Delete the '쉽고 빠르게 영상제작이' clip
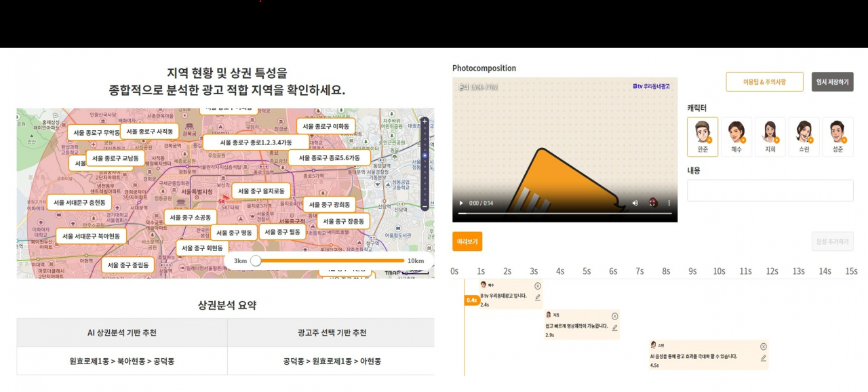Viewport: 868px width, 392px height. point(615,316)
